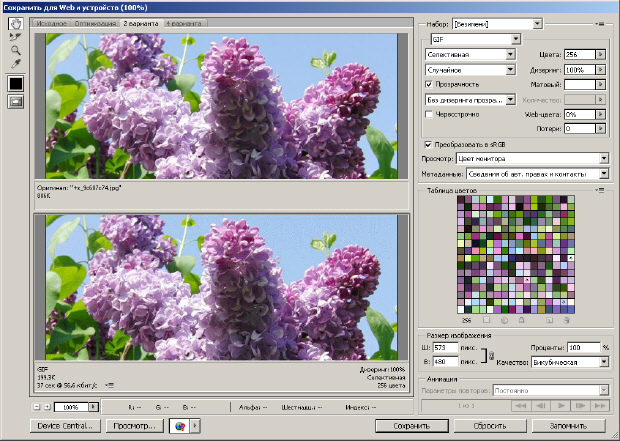
Task: Select the Hand tool
Action: click(15, 21)
